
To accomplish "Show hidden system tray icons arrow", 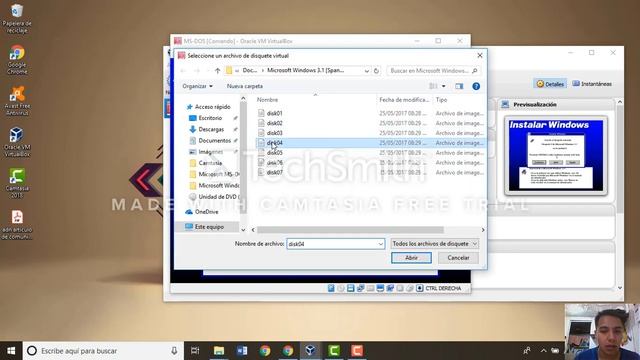I will 543,351.
